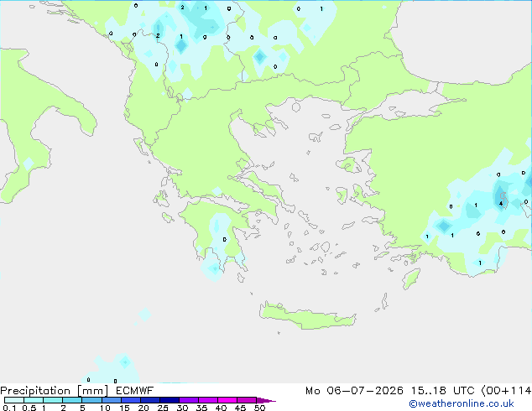Click the 0.5–1 mm legend color box
Image resolution: width=532 pixels, height=411 pixels.
coord(34,400)
